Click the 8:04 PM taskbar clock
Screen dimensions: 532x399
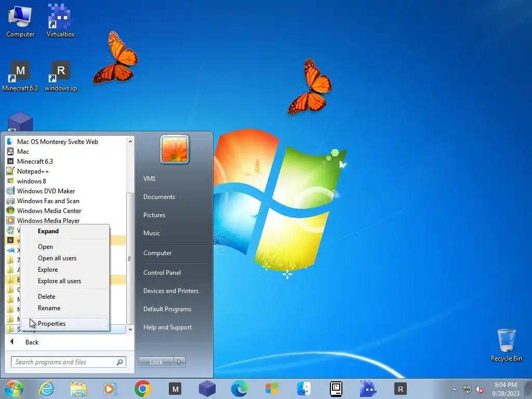click(x=506, y=389)
